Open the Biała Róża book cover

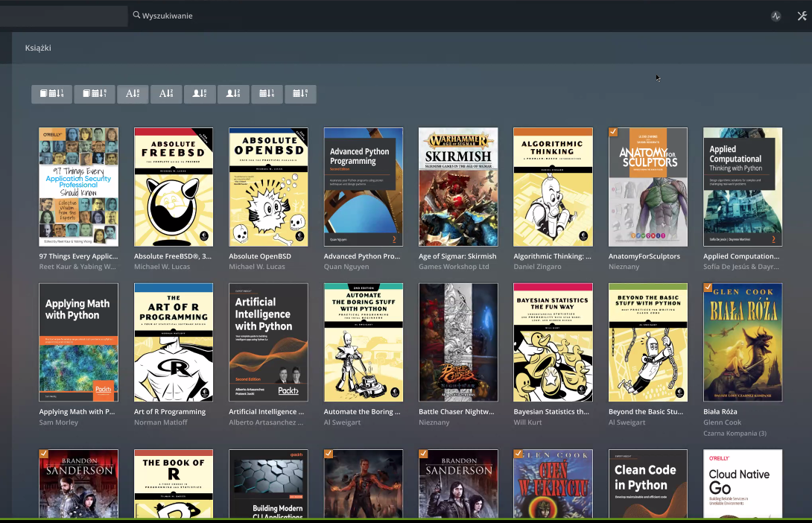pyautogui.click(x=743, y=342)
